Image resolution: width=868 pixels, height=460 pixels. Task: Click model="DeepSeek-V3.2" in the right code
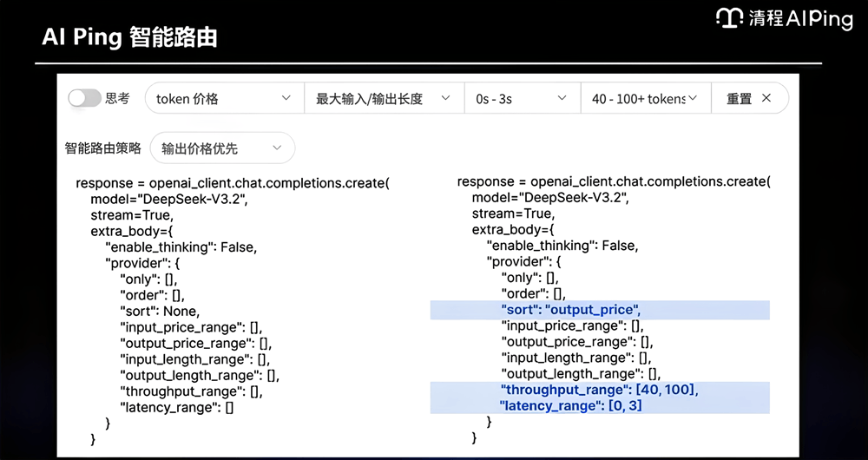(x=550, y=198)
